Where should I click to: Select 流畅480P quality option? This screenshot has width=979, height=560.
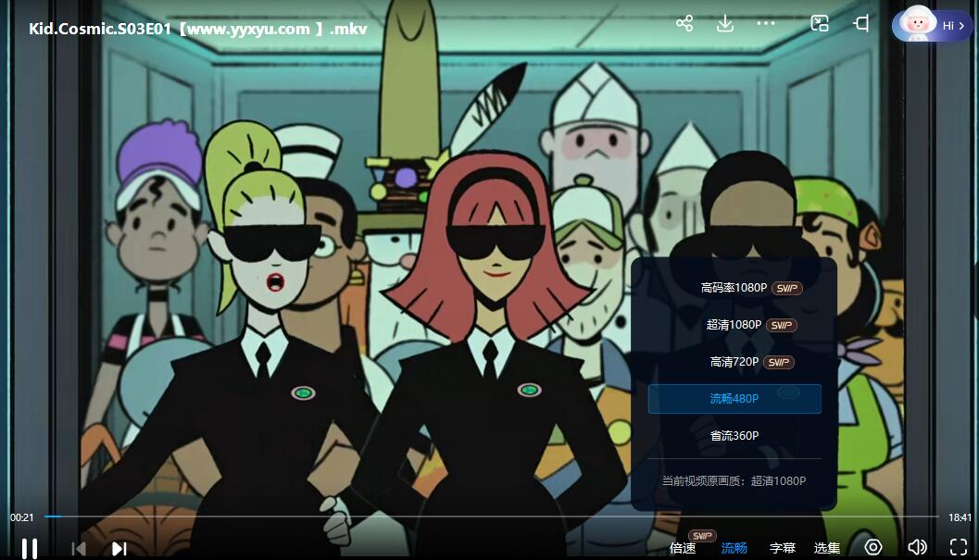click(734, 398)
